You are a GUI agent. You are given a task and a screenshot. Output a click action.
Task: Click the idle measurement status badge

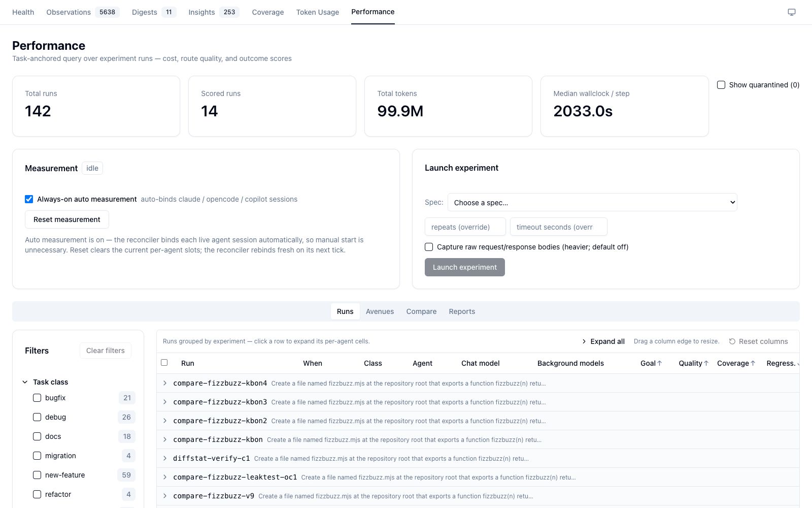pyautogui.click(x=92, y=168)
